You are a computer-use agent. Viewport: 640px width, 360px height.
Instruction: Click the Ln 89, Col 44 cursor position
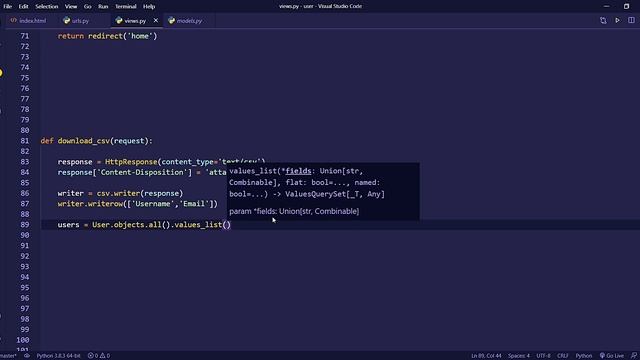(486, 356)
